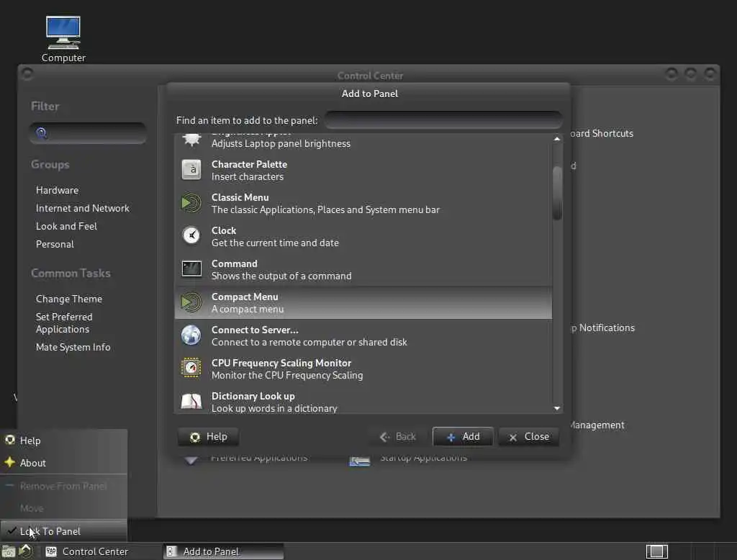Select the Command applet icon
This screenshot has width=737, height=560.
(191, 269)
